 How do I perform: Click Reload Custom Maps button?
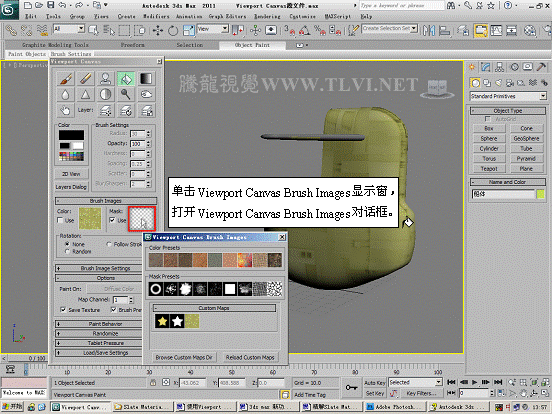(x=250, y=357)
